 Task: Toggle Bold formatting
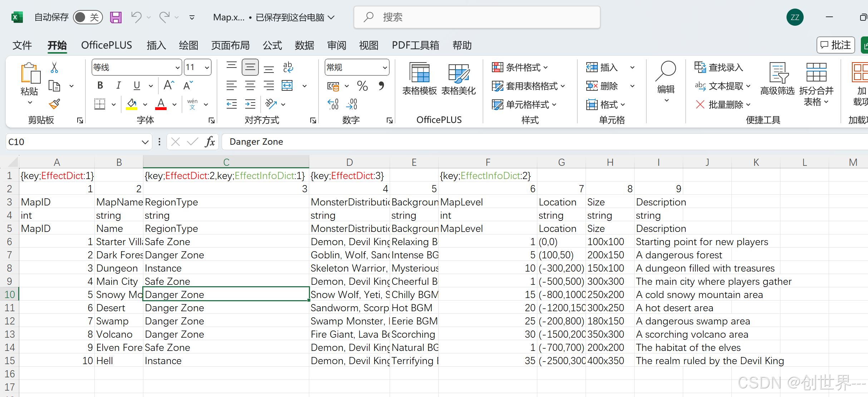(100, 85)
